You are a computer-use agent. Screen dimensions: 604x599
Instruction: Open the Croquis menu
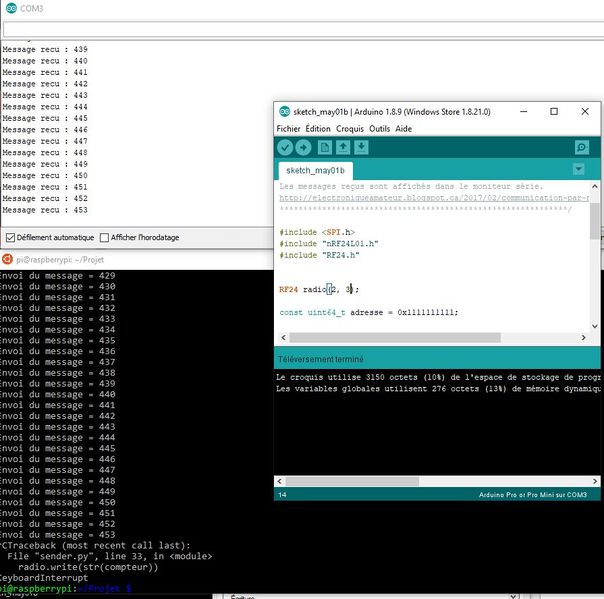coord(350,129)
